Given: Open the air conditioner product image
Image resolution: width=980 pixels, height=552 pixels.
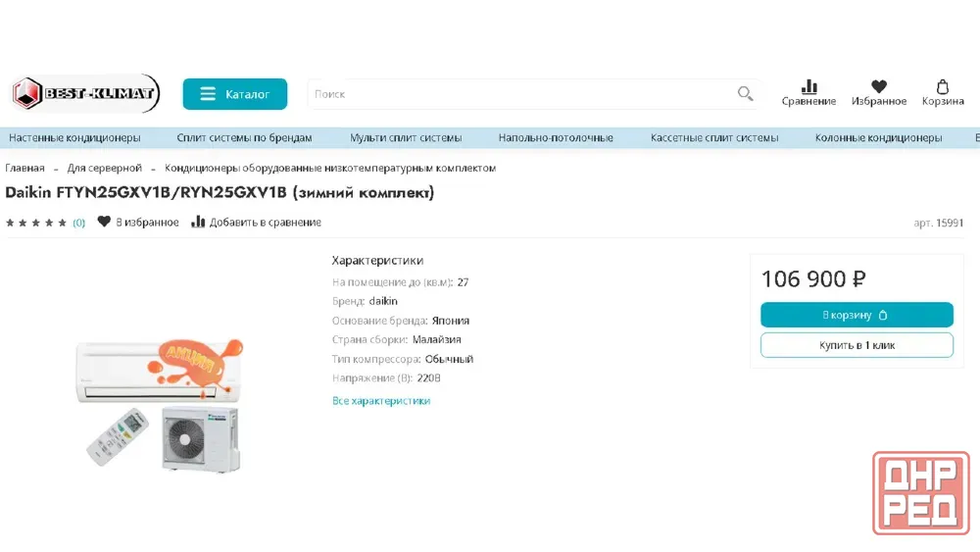Looking at the screenshot, I should pos(160,405).
